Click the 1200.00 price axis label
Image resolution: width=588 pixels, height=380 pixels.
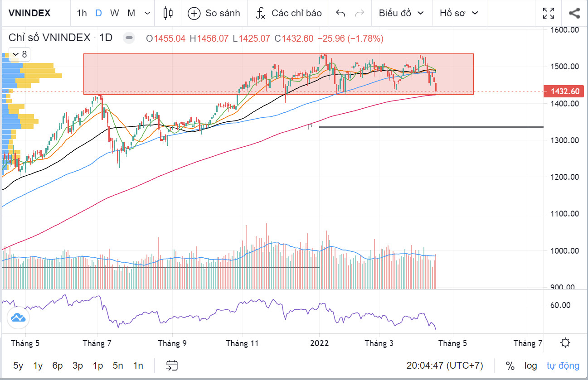click(565, 177)
